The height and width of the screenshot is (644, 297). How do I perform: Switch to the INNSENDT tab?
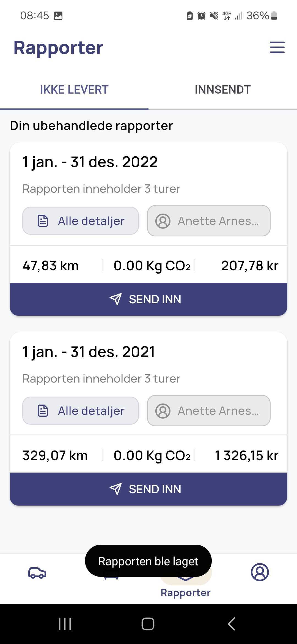coord(223,90)
